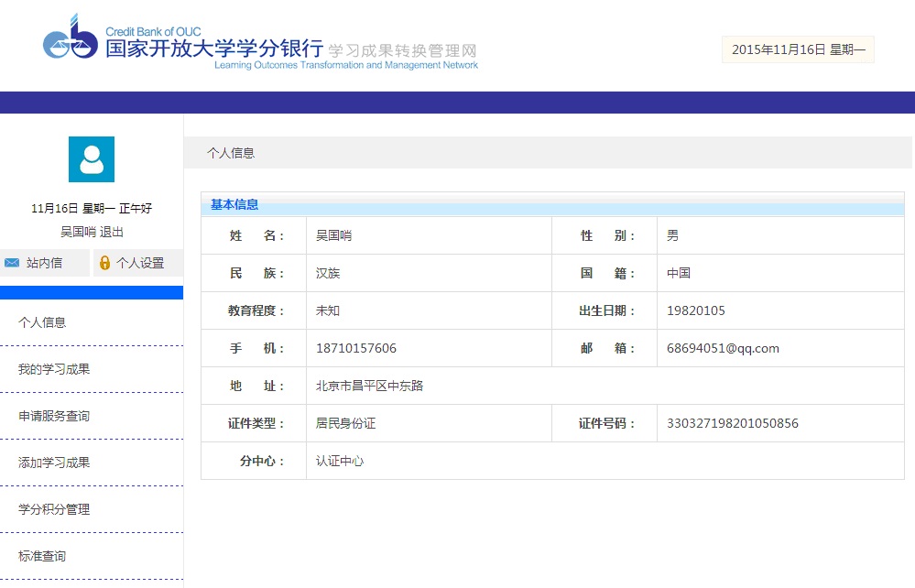Click the email value 68694051@qq.com
915x588 pixels.
[723, 348]
